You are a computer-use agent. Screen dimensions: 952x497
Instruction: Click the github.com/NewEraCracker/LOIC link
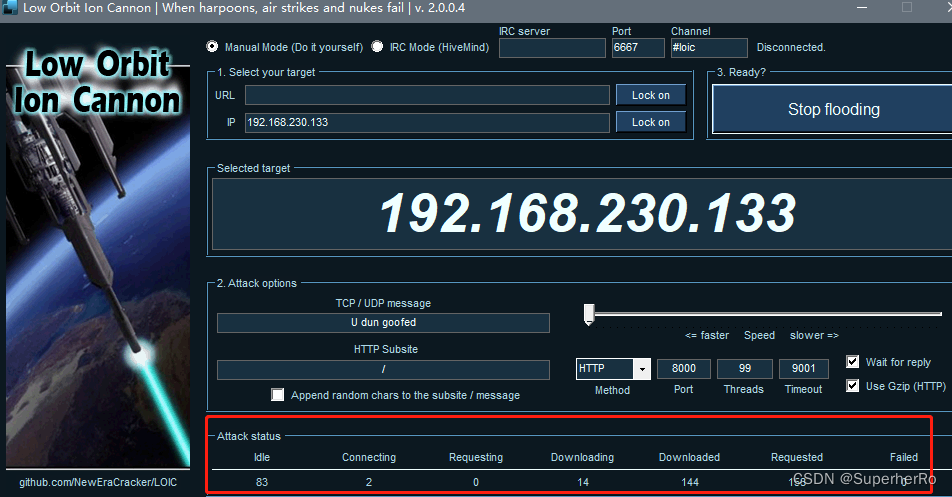(98, 482)
